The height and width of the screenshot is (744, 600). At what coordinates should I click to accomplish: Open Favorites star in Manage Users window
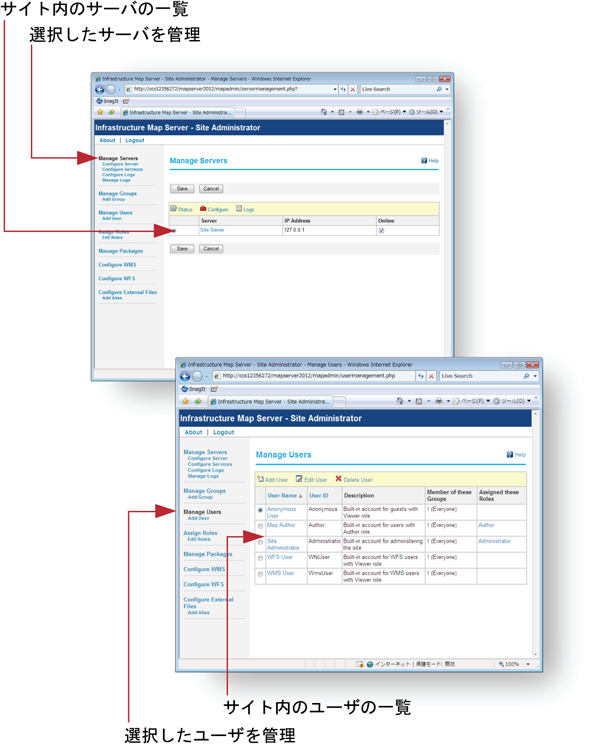pos(185,401)
